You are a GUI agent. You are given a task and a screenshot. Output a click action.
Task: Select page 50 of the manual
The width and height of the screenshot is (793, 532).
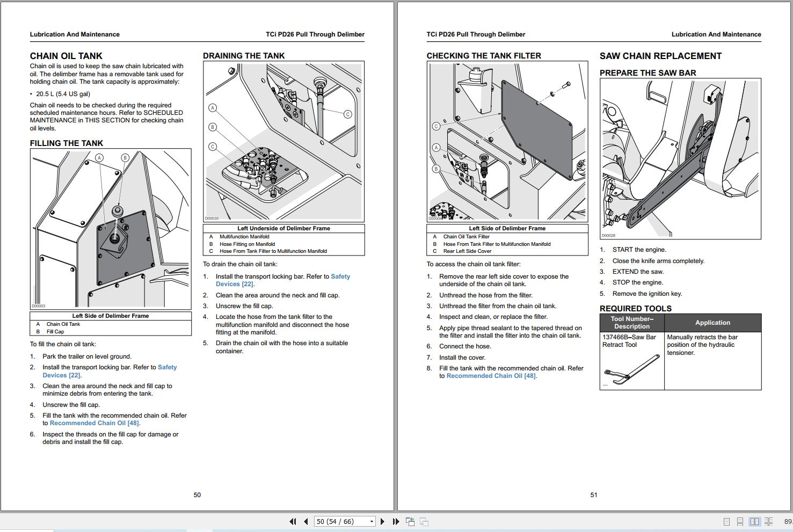[x=197, y=494]
